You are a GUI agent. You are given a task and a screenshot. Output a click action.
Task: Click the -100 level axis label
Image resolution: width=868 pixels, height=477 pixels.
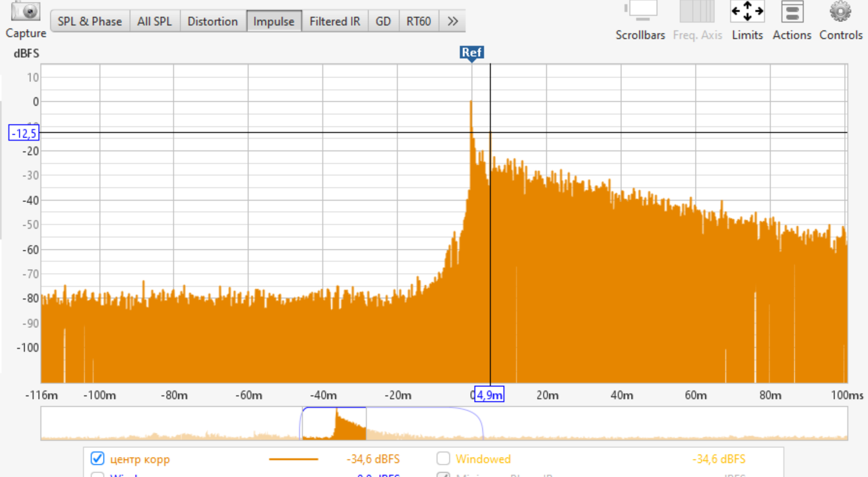click(x=26, y=348)
